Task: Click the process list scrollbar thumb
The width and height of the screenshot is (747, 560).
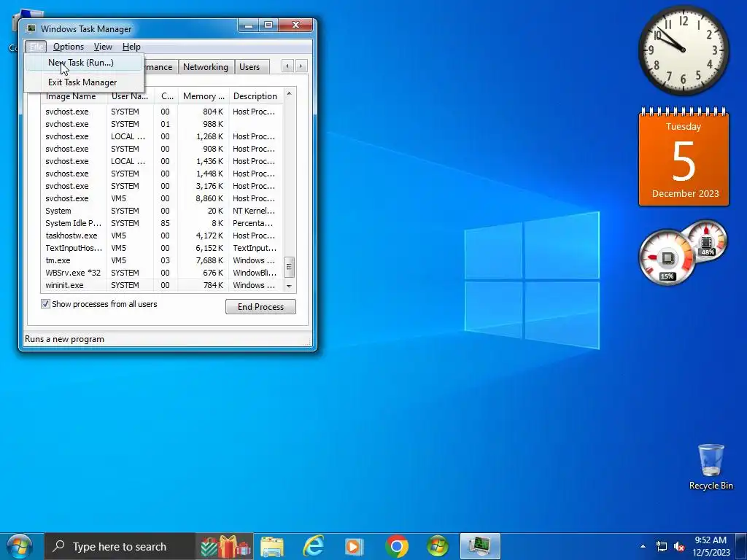Action: (x=289, y=267)
